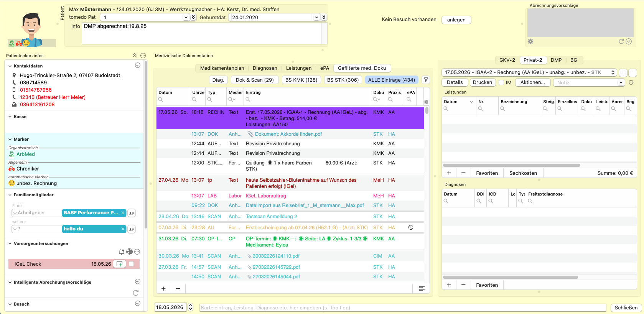644x314 pixels.
Task: Click the contact card icon beside BASF Performance
Action: [x=132, y=213]
